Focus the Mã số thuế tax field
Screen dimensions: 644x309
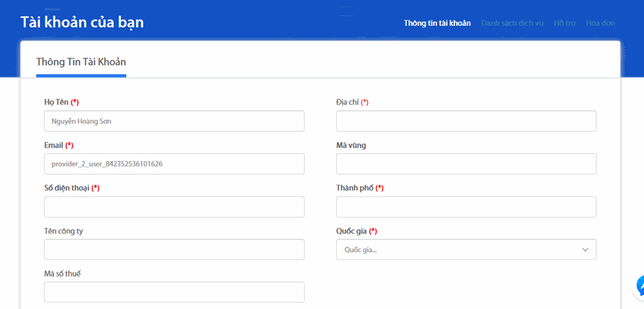tap(174, 292)
